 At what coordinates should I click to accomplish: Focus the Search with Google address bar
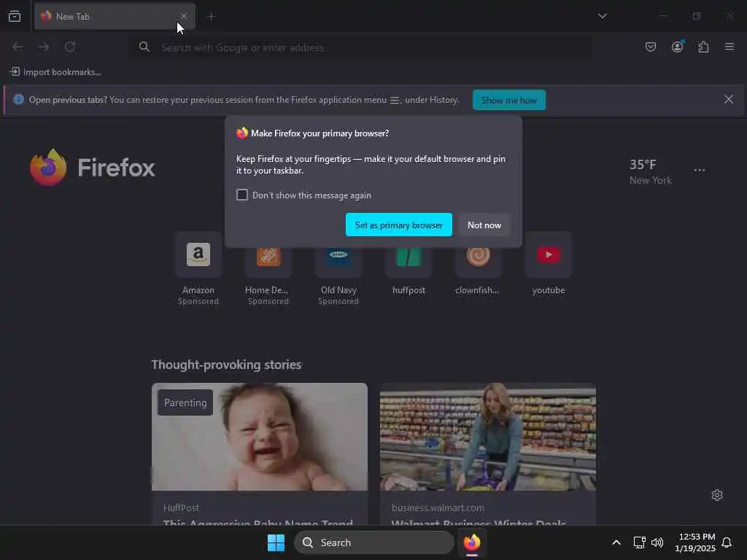[x=362, y=47]
